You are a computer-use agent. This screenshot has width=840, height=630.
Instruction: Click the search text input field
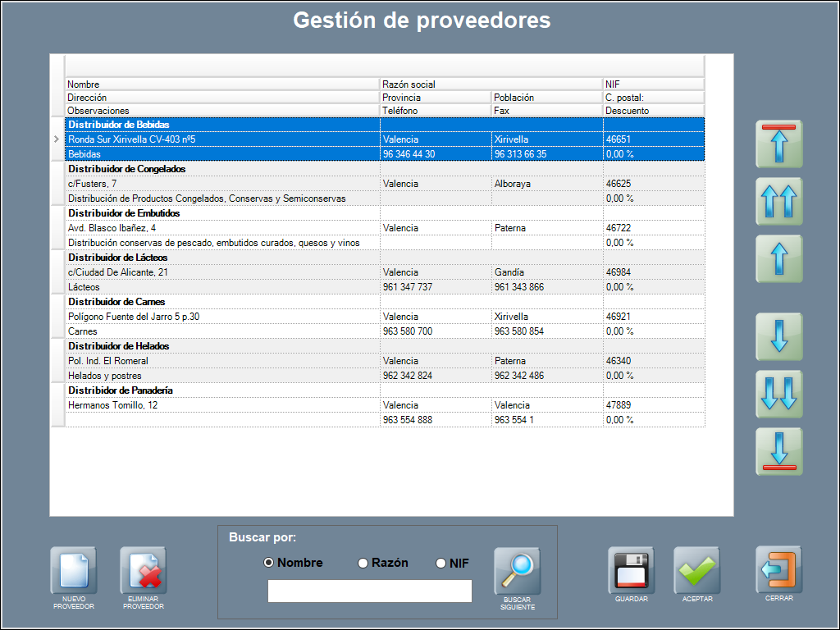pyautogui.click(x=369, y=591)
